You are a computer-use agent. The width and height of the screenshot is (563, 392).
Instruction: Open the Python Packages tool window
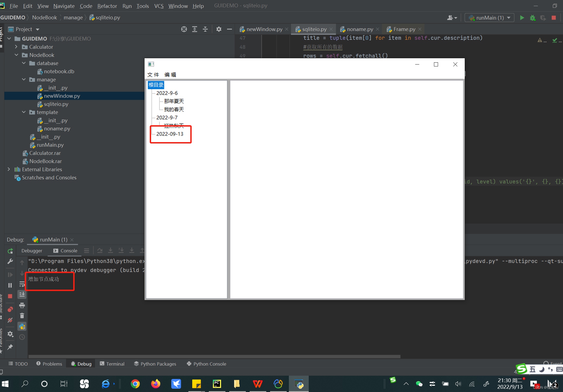(x=155, y=364)
